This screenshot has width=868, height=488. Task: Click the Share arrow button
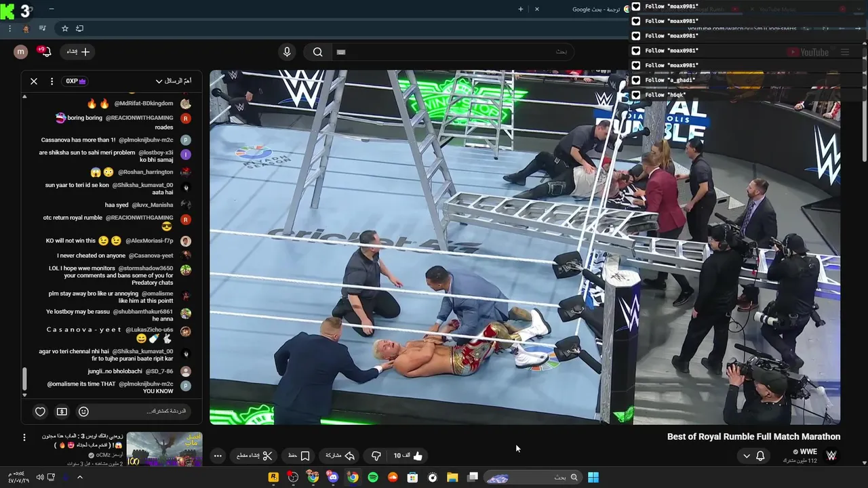(340, 456)
